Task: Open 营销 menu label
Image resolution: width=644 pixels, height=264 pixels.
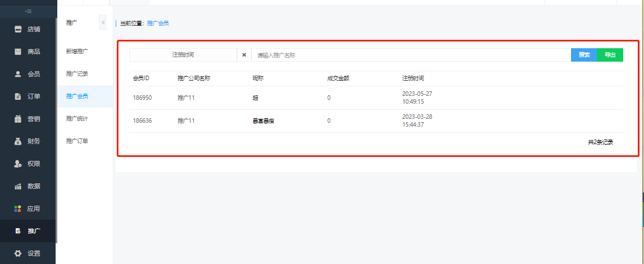Action: click(x=34, y=119)
